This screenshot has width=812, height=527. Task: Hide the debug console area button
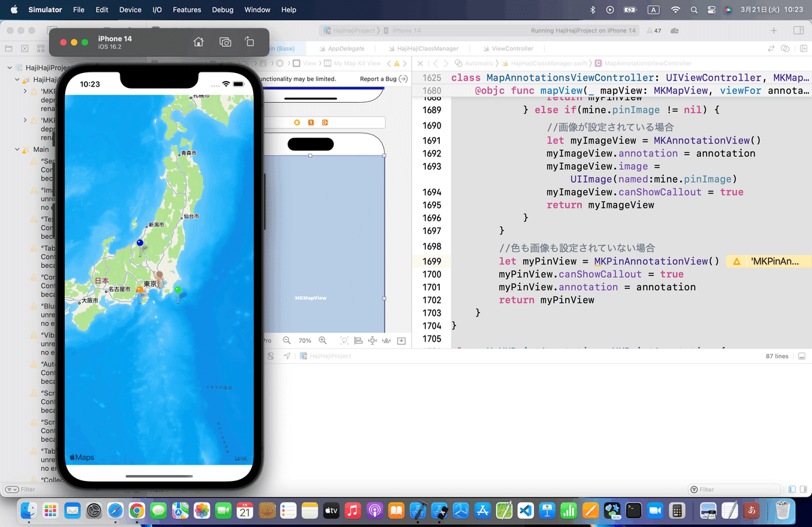point(802,356)
